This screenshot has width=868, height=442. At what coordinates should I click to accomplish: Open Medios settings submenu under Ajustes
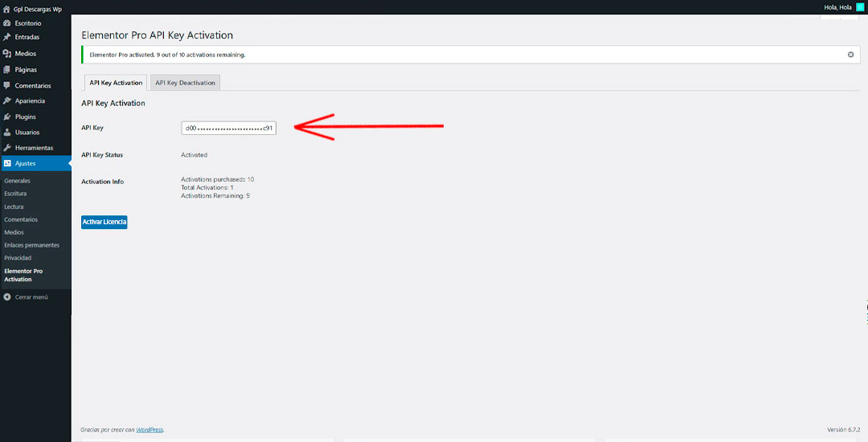[x=14, y=232]
